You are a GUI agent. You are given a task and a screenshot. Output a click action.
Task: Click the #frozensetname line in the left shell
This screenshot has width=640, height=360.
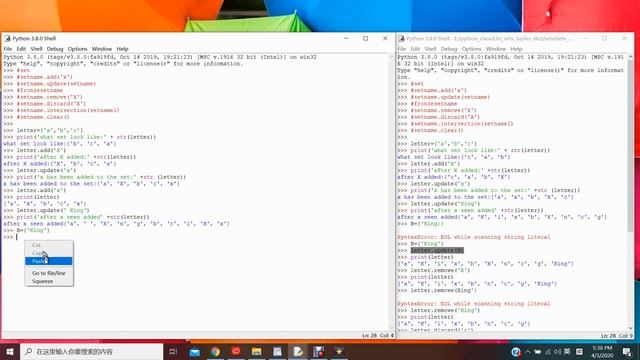40,90
